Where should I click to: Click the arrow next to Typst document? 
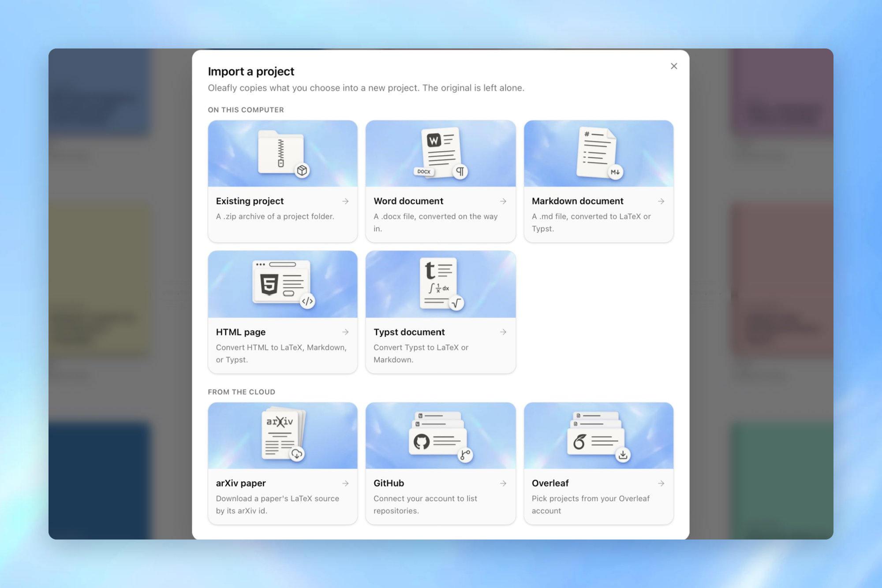point(503,332)
